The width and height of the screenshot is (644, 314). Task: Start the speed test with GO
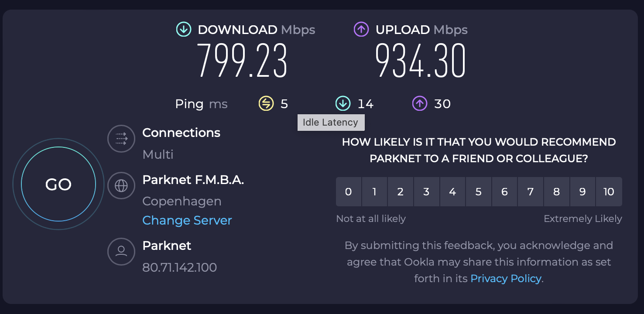coord(58,184)
